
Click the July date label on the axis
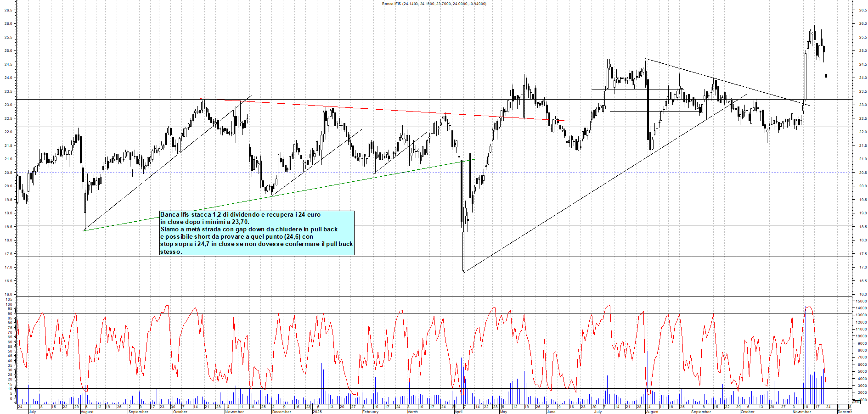[x=32, y=412]
